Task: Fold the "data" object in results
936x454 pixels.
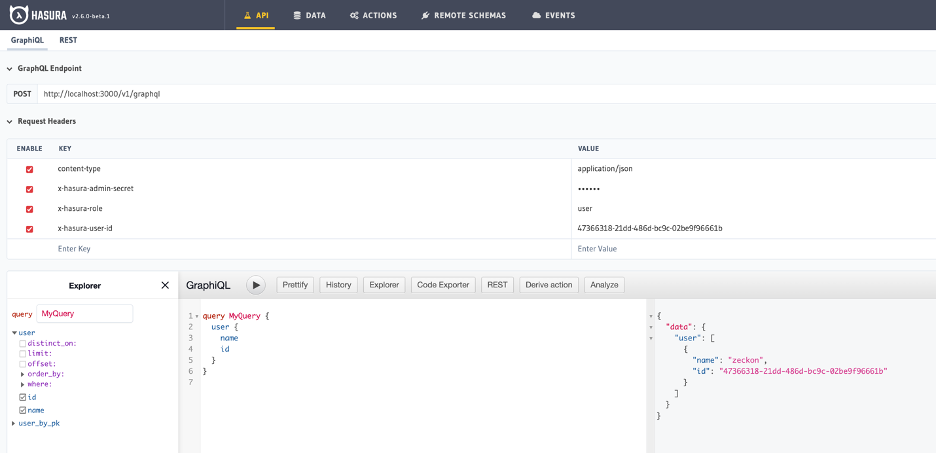Action: (651, 327)
